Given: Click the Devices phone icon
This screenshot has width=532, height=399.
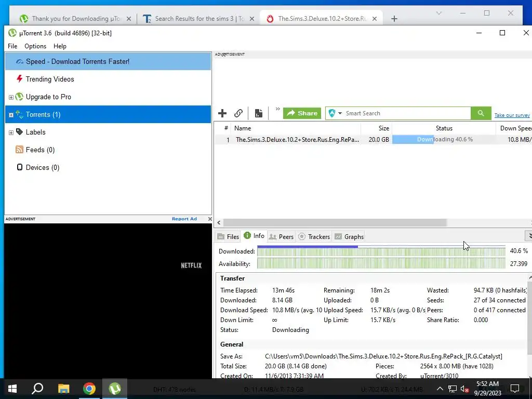Looking at the screenshot, I should pos(20,167).
